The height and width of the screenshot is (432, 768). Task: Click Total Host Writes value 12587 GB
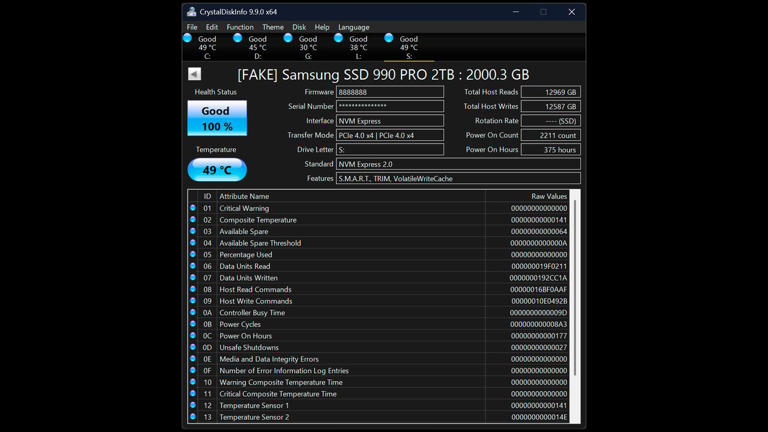551,106
